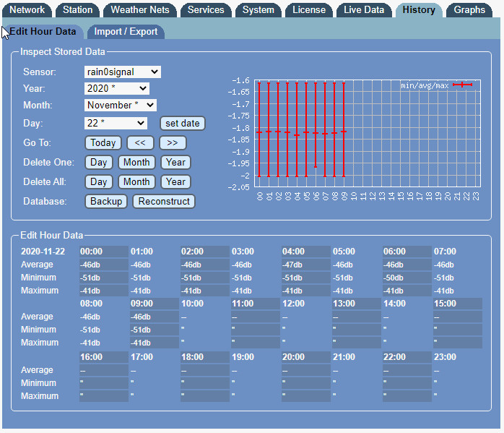Click the 02:00 hour header
504x433 pixels.
click(x=205, y=252)
